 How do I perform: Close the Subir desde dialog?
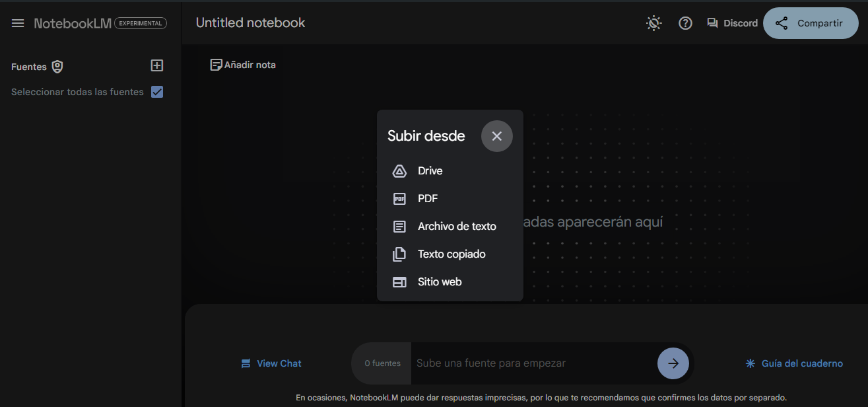[x=497, y=136]
